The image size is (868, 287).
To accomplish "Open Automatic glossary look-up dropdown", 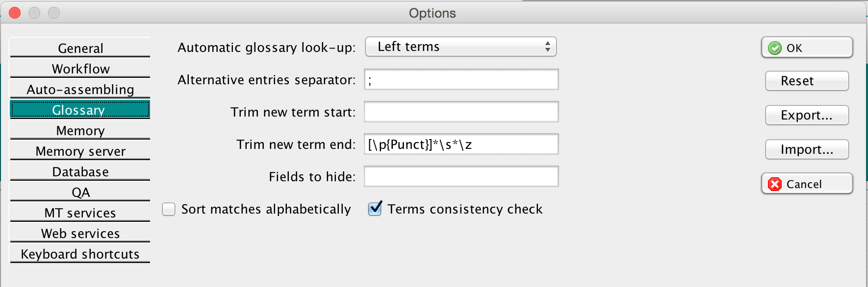I will click(x=460, y=47).
